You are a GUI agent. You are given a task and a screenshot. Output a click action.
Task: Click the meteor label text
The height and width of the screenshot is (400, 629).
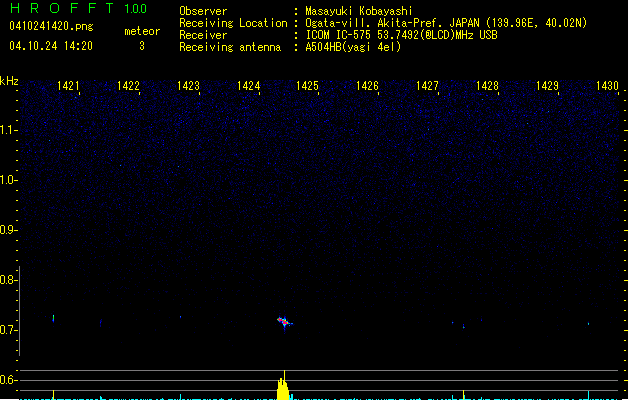click(142, 31)
